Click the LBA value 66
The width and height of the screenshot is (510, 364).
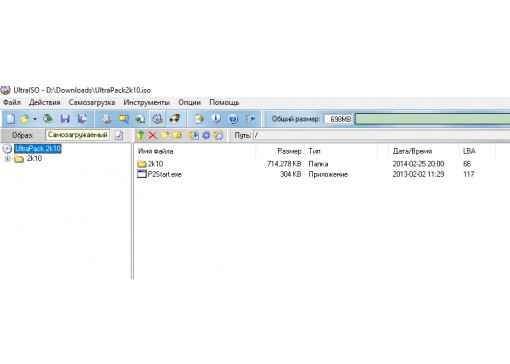[x=467, y=164]
